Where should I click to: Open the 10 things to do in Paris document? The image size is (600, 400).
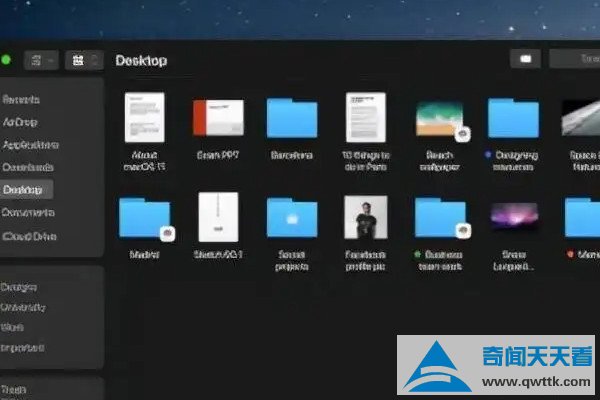point(365,118)
